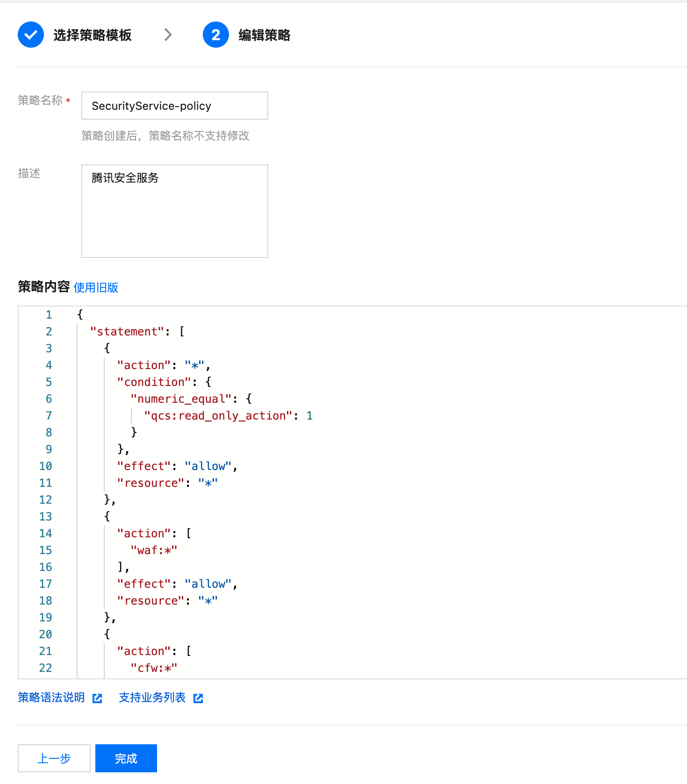Open external icon next to 支持业务列表
Screen dimensions: 687x784
(198, 698)
